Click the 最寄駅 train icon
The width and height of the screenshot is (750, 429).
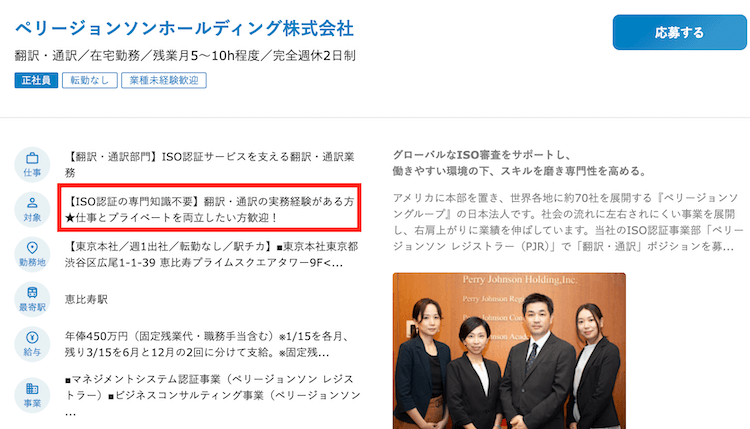click(x=32, y=299)
